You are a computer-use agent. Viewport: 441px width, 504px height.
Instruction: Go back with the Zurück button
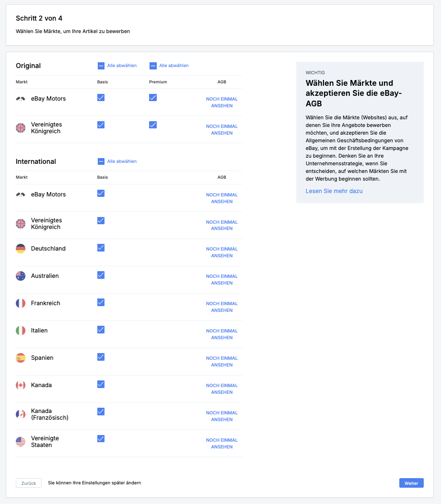[29, 483]
